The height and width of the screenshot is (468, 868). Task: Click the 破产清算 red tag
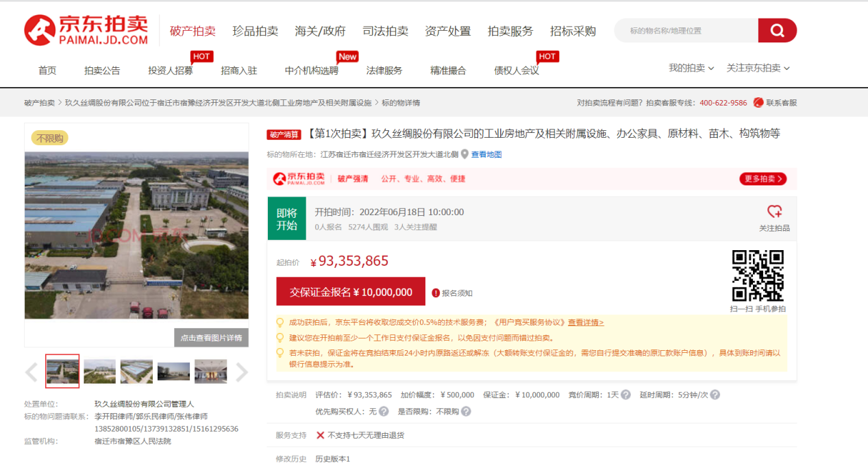[x=284, y=134]
